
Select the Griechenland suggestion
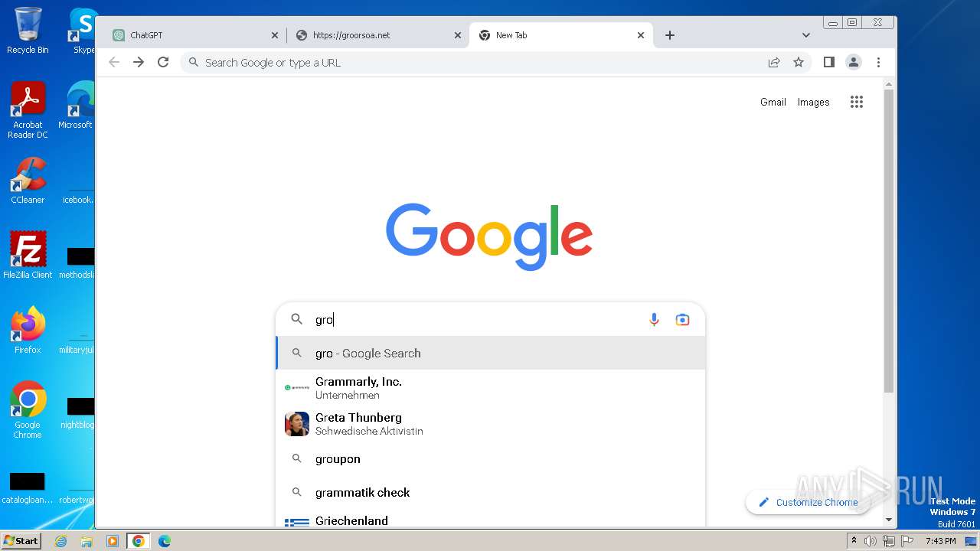tap(490, 520)
